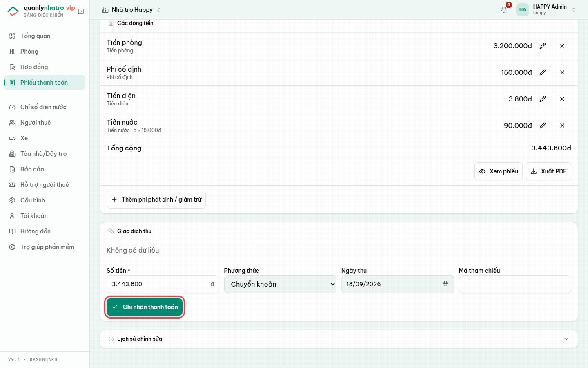Edit the Tiền điện line item
588x368 pixels.
tap(543, 99)
